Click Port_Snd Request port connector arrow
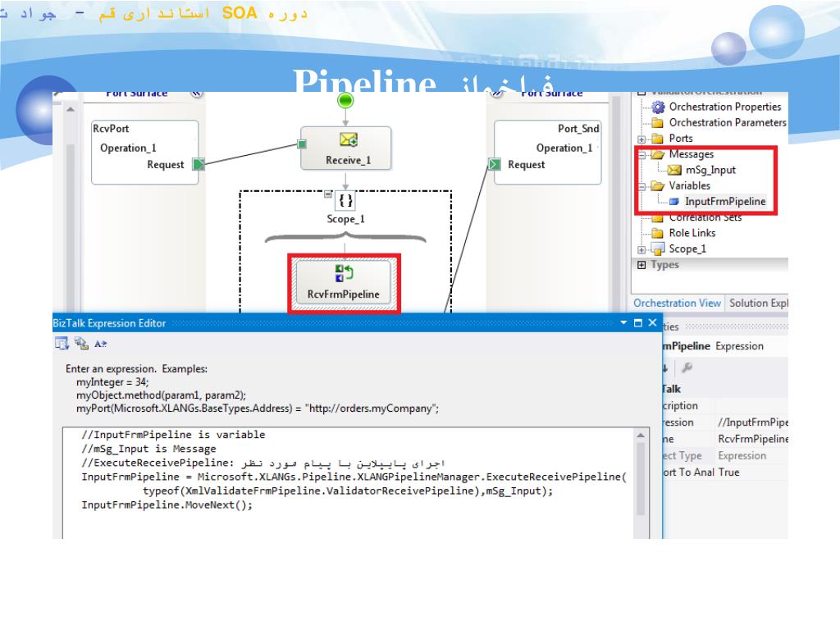Image resolution: width=840 pixels, height=630 pixels. tap(494, 164)
